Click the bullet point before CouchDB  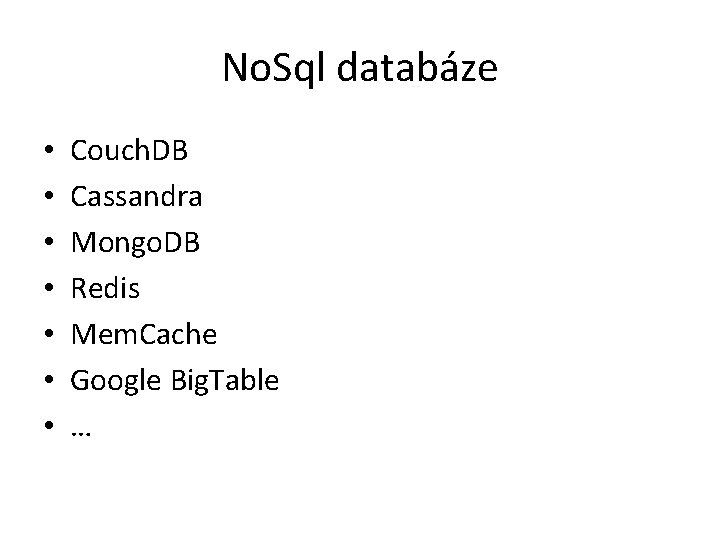(49, 150)
